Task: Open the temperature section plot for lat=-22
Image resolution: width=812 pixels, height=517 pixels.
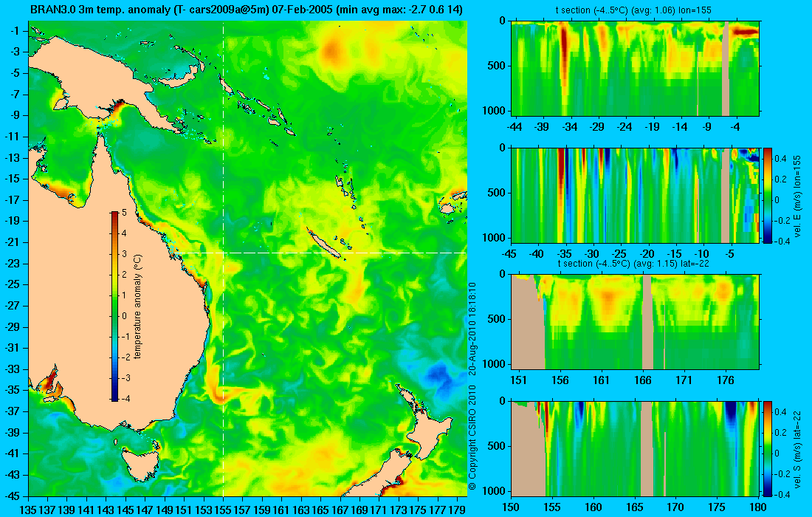Action: (636, 322)
